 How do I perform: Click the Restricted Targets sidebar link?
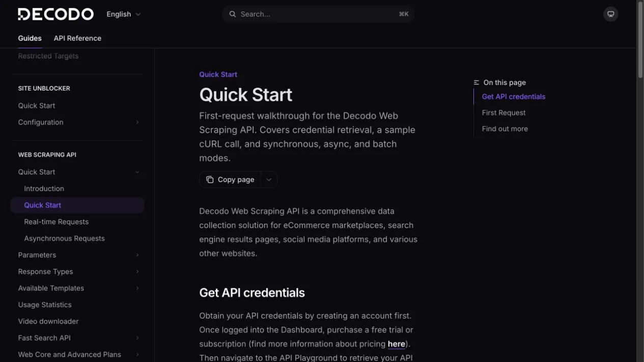pyautogui.click(x=48, y=56)
